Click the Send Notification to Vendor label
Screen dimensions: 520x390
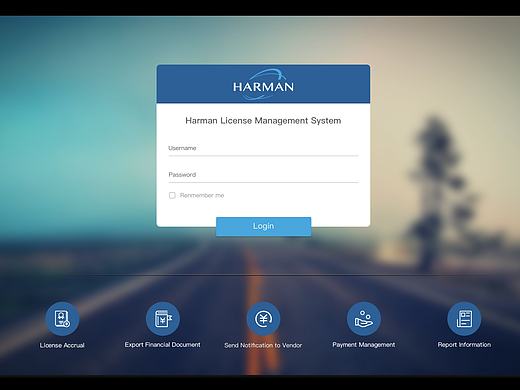(x=263, y=345)
